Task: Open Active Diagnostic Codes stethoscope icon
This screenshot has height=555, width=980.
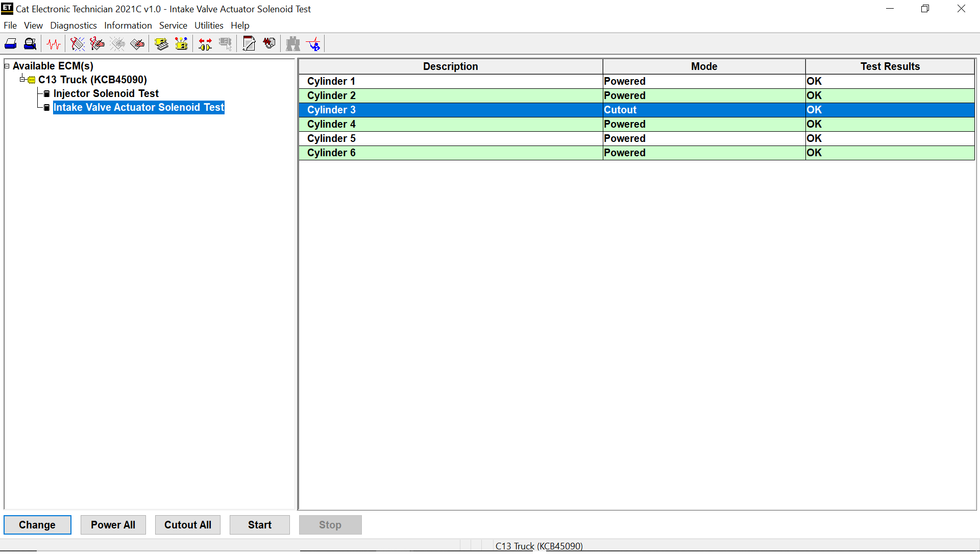Action: [77, 44]
